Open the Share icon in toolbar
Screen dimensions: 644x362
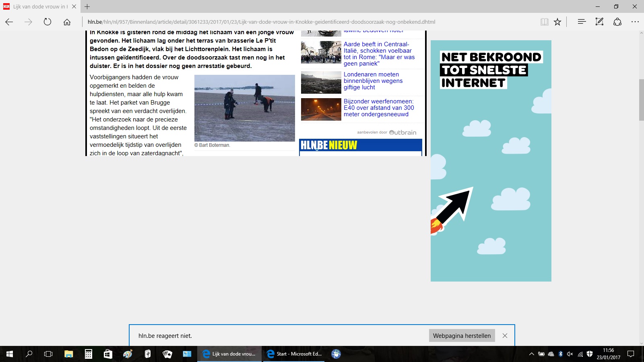click(x=617, y=22)
